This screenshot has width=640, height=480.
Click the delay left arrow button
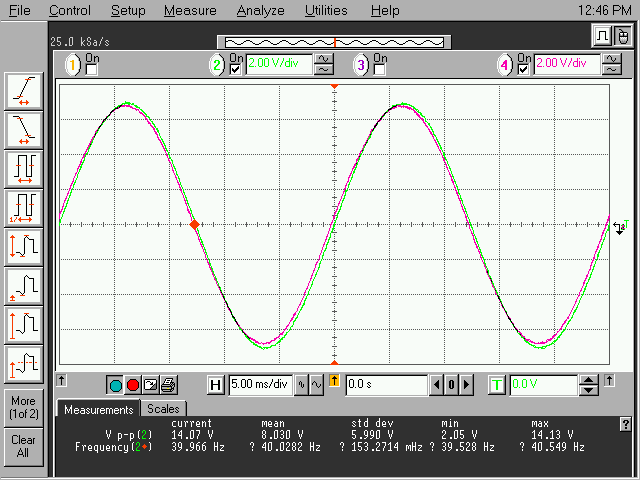tap(436, 385)
